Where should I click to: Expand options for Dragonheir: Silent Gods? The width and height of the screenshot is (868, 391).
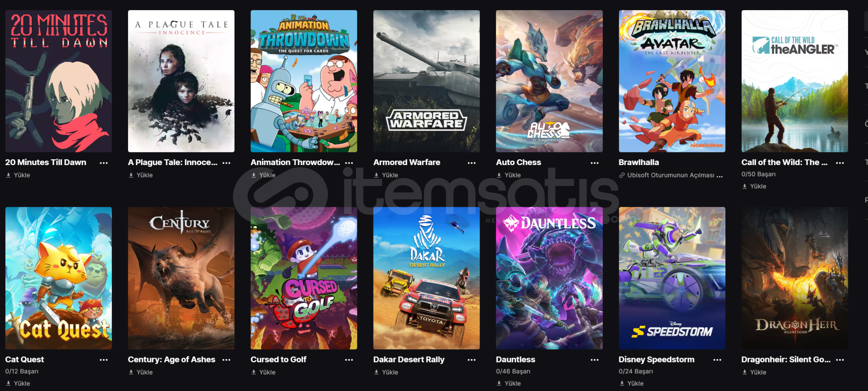click(x=840, y=360)
